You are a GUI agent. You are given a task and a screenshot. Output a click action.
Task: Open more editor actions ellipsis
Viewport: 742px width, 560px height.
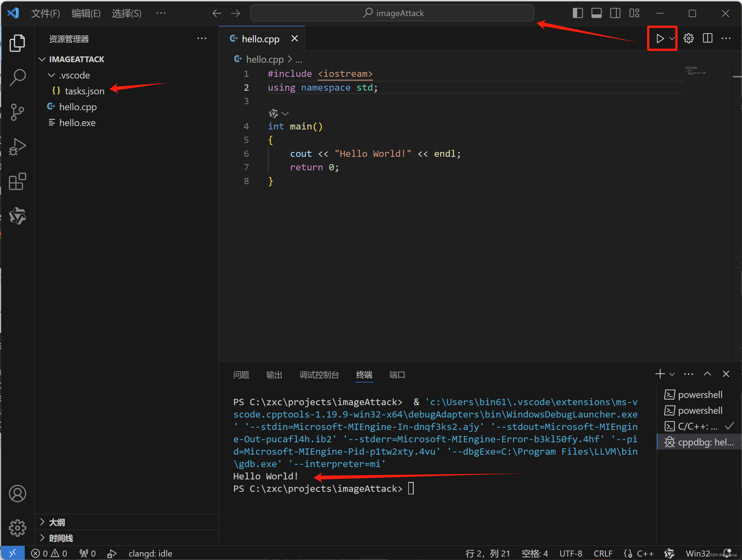pyautogui.click(x=726, y=38)
